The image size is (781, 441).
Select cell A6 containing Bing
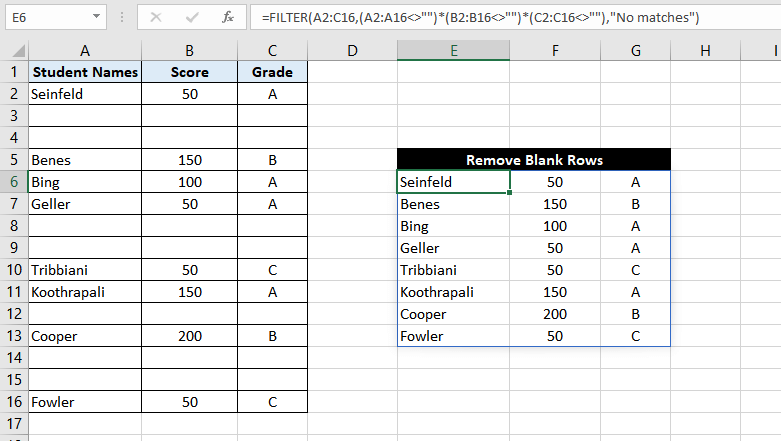(85, 182)
